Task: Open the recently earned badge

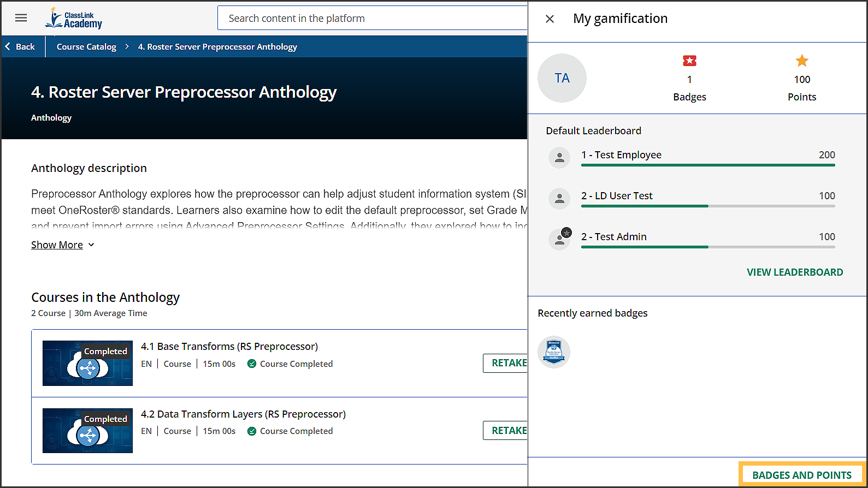Action: point(553,352)
